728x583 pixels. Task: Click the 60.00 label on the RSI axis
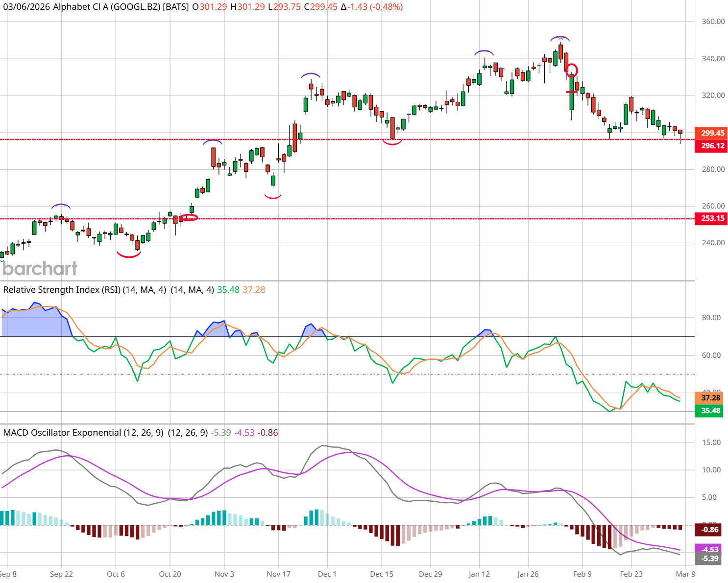click(711, 355)
